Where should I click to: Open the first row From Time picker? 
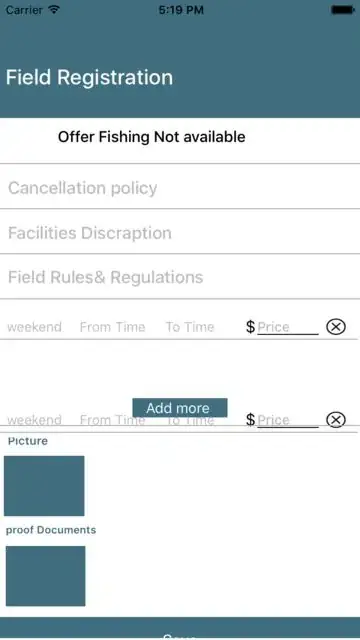(112, 327)
